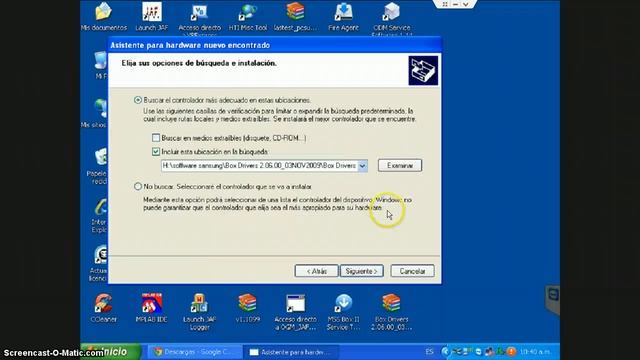Click the Cancelar button
The height and width of the screenshot is (360, 640).
[412, 271]
